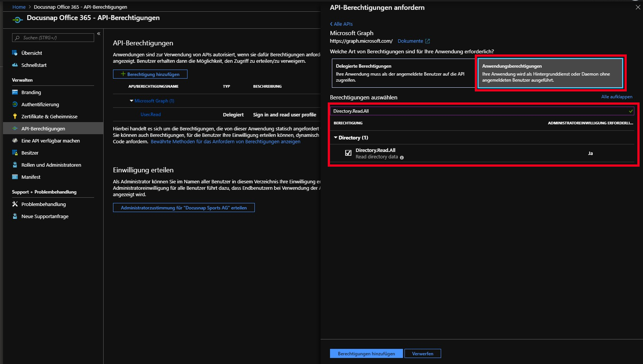This screenshot has width=643, height=364.
Task: Select Anwendungsberechtigungen tile
Action: point(550,73)
